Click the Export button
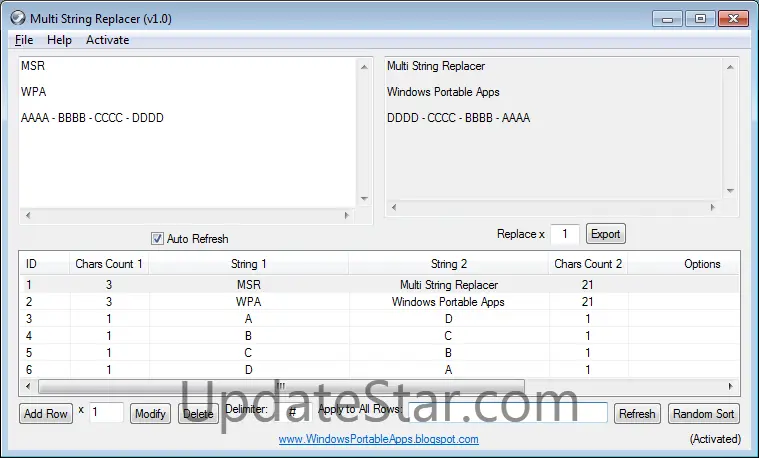The image size is (759, 458). click(606, 234)
